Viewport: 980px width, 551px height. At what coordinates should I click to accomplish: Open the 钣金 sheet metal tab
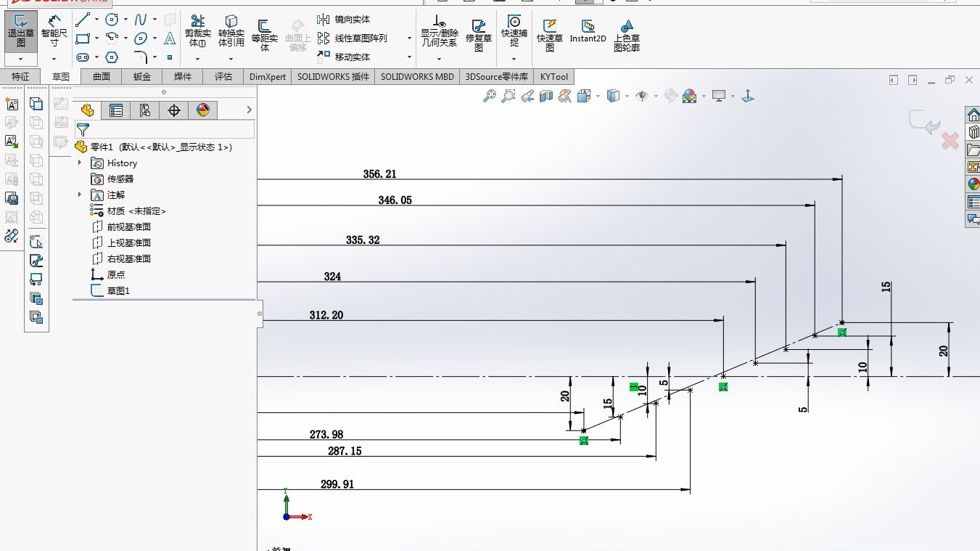pos(142,77)
